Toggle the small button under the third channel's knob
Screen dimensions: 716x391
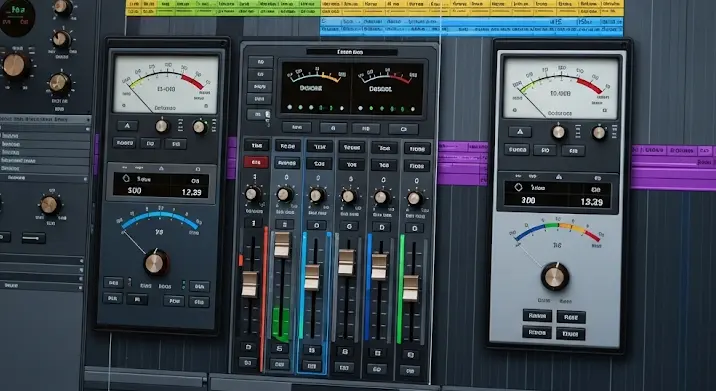(316, 225)
